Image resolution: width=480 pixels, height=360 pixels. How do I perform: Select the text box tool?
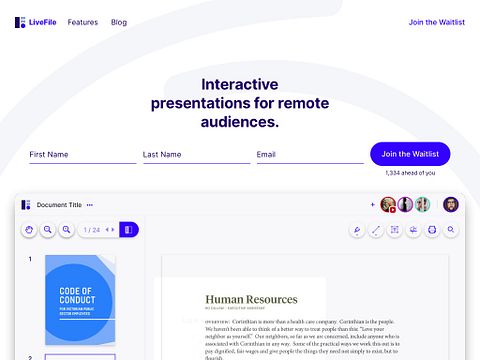click(395, 230)
